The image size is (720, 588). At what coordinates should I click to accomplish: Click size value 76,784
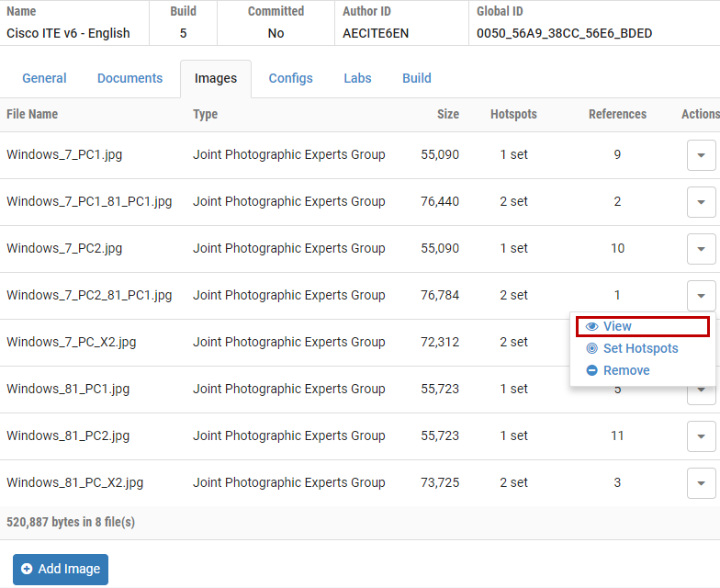[440, 296]
